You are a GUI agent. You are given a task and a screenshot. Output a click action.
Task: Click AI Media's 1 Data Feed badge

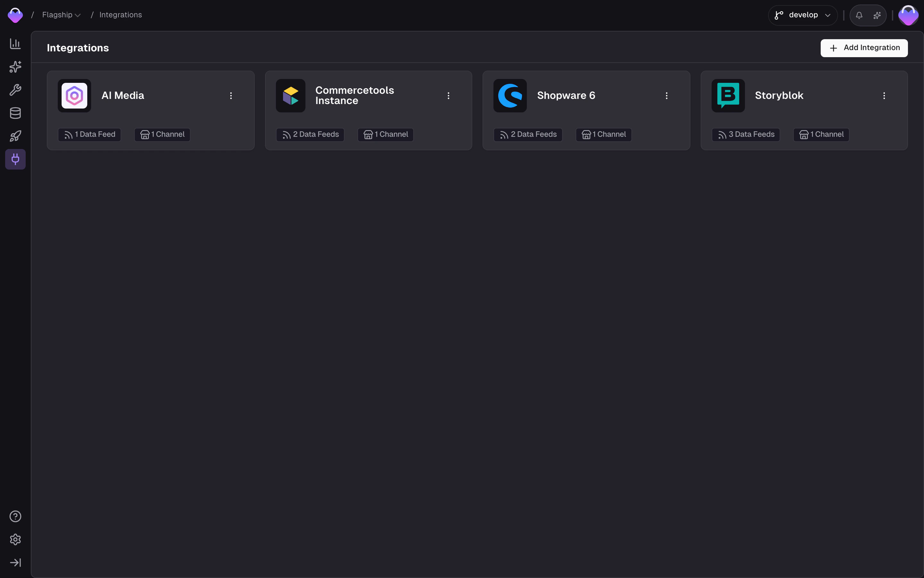pyautogui.click(x=89, y=135)
